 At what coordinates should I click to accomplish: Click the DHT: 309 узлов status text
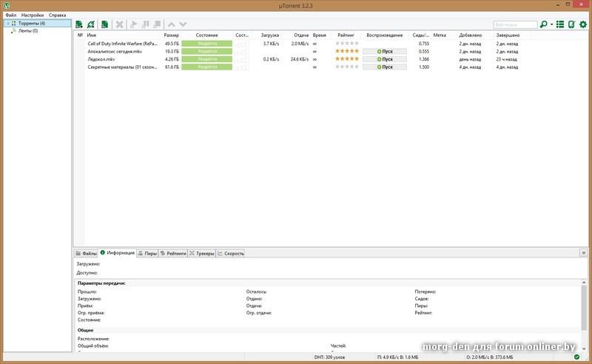[329, 357]
